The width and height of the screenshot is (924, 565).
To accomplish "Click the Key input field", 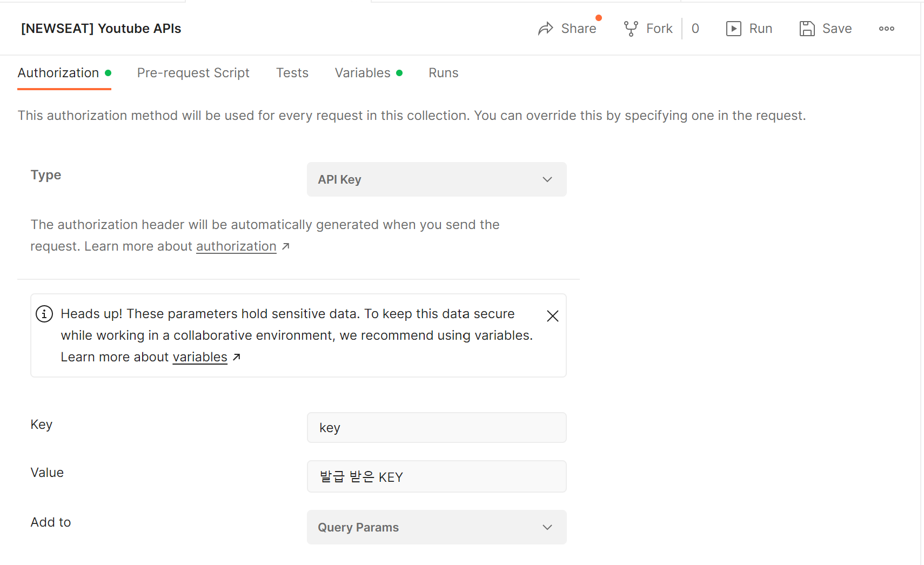I will 437,428.
